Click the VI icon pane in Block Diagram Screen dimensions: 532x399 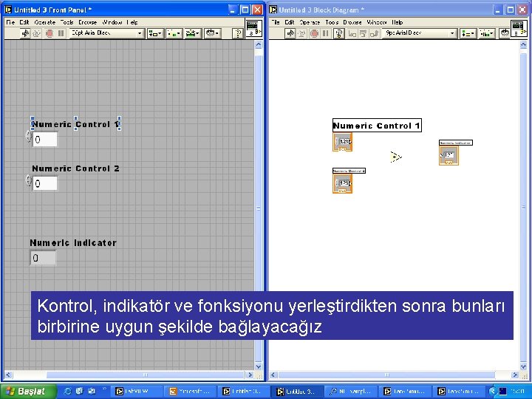[519, 28]
